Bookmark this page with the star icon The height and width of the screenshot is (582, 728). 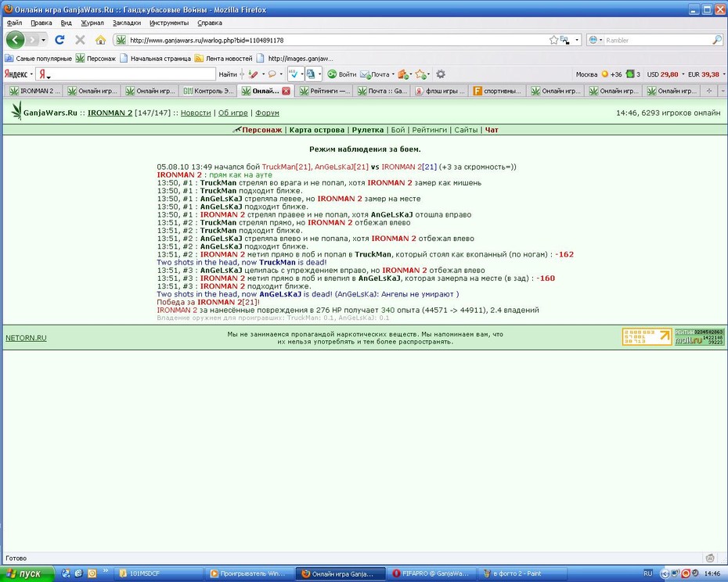pos(553,41)
